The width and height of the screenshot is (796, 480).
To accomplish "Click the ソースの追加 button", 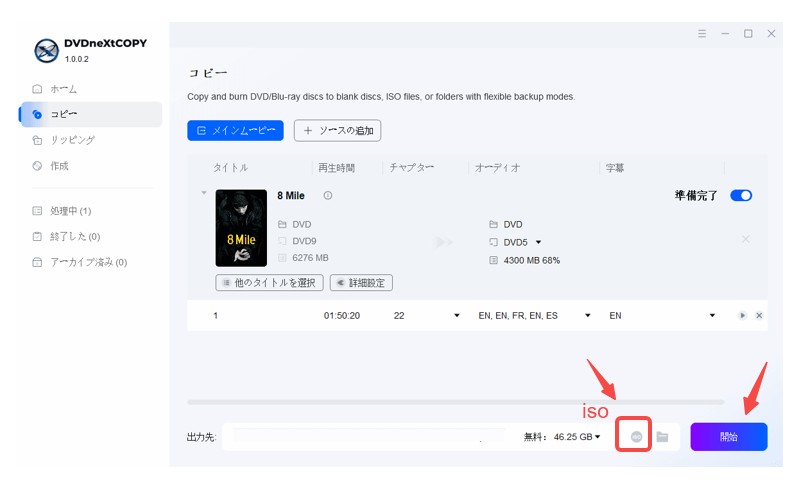I will (338, 130).
